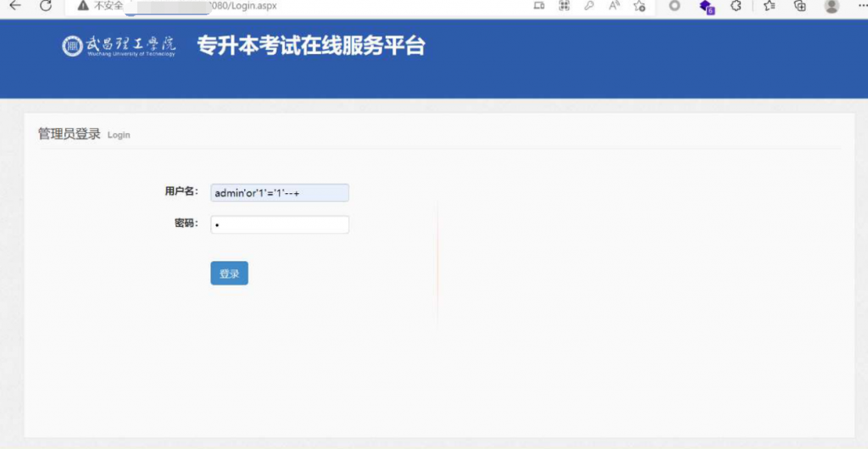Open the browser settings ellipsis menu
Image resolution: width=868 pixels, height=449 pixels.
pyautogui.click(x=862, y=5)
